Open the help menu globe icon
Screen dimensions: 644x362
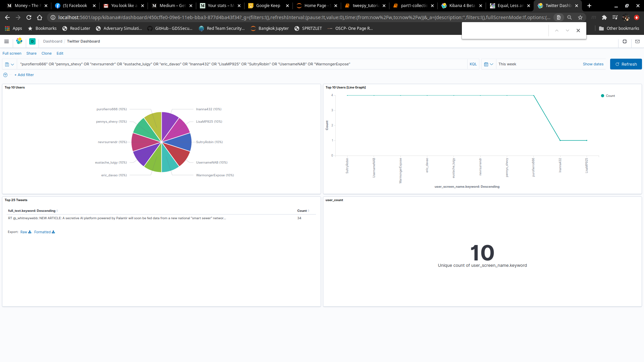click(625, 41)
